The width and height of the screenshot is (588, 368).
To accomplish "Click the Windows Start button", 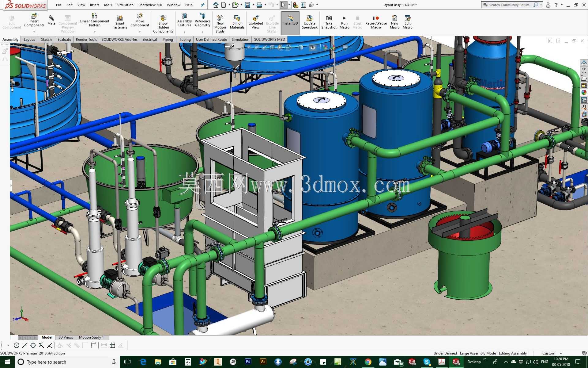I will (x=7, y=362).
